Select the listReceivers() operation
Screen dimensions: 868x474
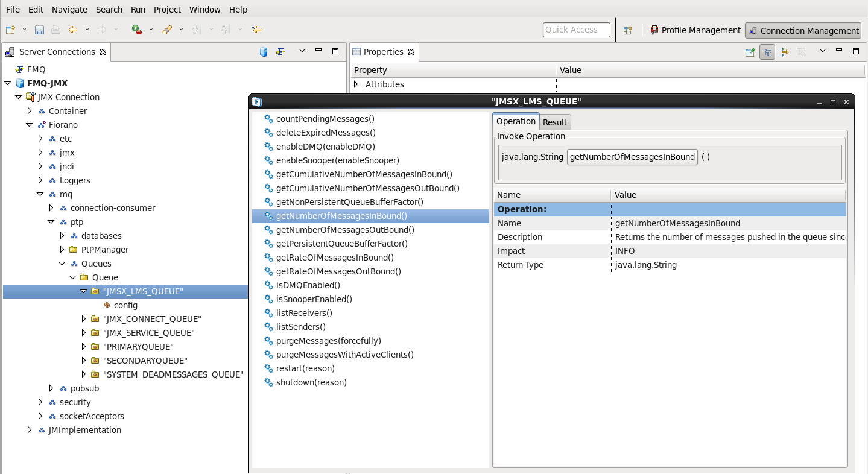click(304, 313)
